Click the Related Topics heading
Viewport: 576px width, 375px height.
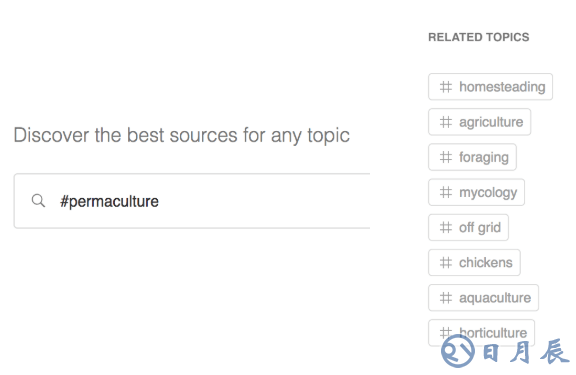coord(479,37)
